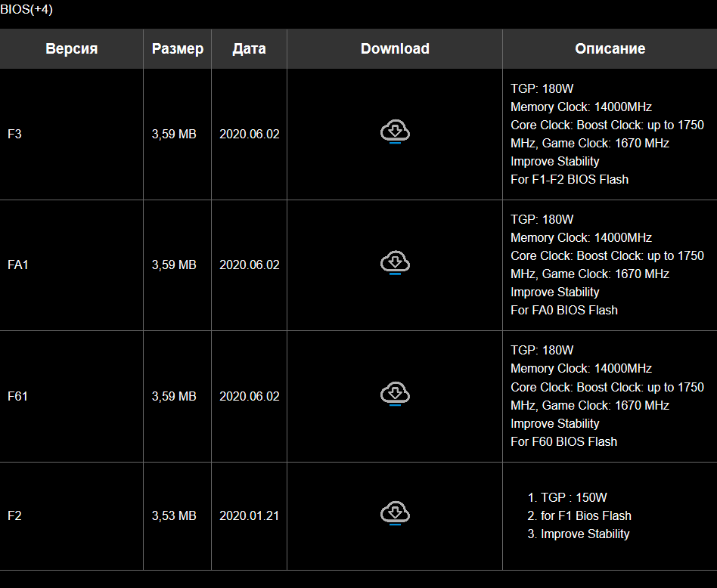Screen dimensions: 717x588
Task: Click the BIOS(+4) section heading
Action: (26, 9)
